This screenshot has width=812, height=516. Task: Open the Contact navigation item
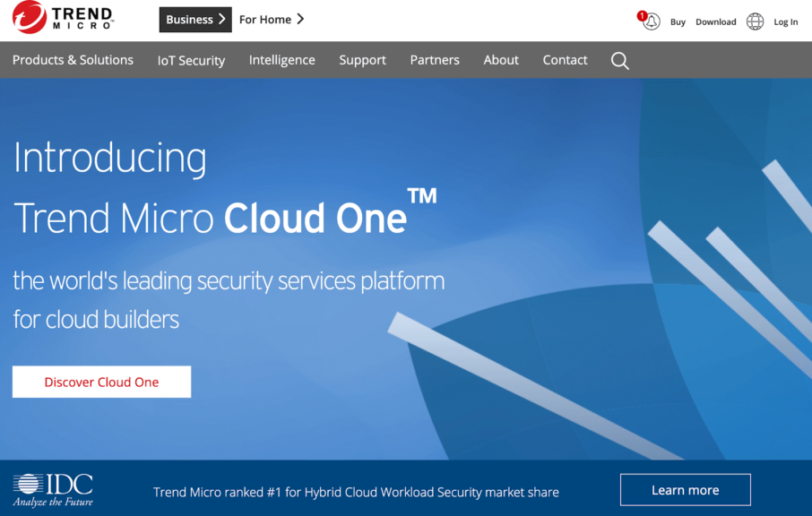pos(564,60)
